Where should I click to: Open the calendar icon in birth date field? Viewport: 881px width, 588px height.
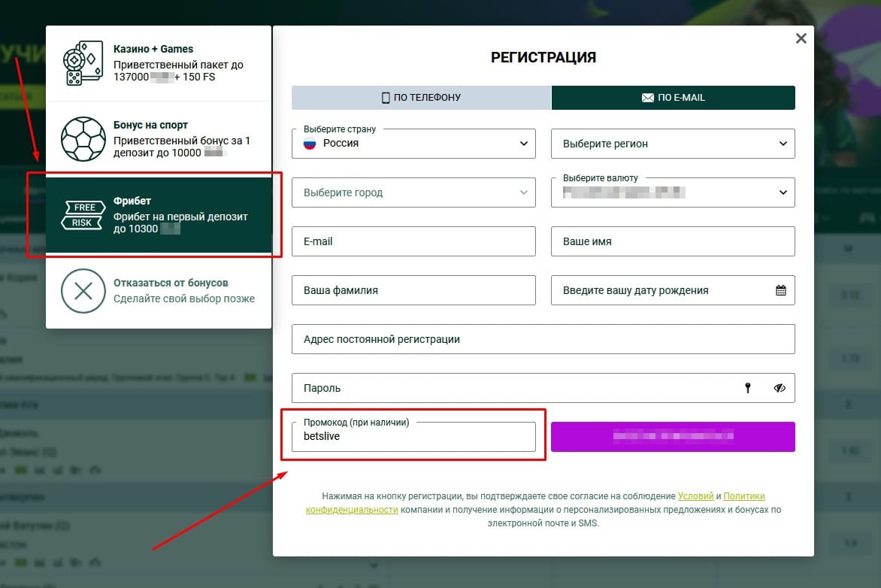point(780,290)
